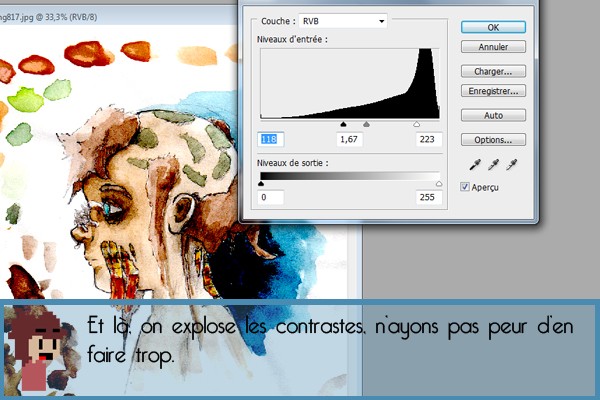Click the black input level slider handle
The width and height of the screenshot is (600, 400).
(x=343, y=124)
